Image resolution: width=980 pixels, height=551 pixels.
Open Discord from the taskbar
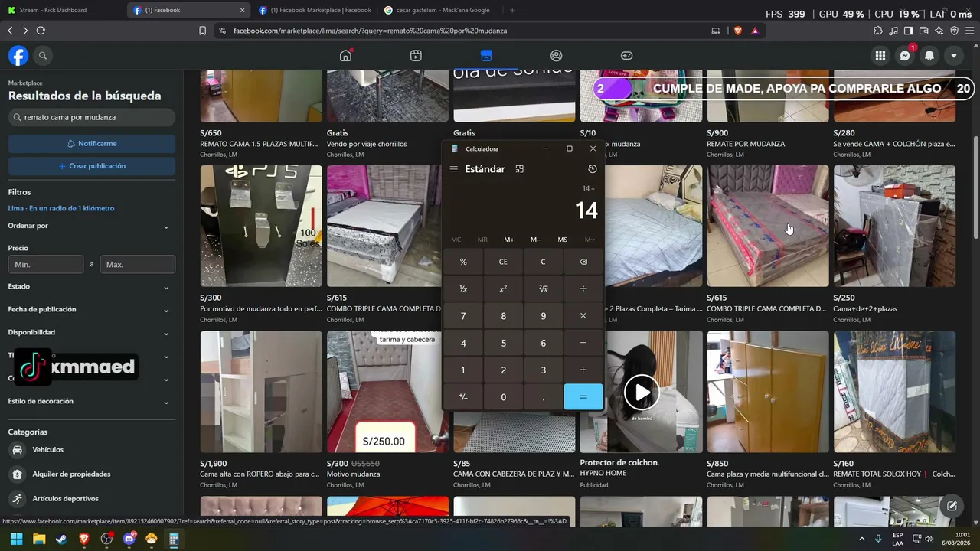click(129, 539)
